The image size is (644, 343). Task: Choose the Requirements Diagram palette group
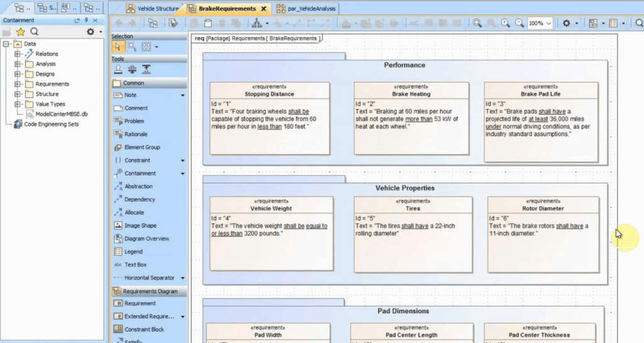pos(148,291)
